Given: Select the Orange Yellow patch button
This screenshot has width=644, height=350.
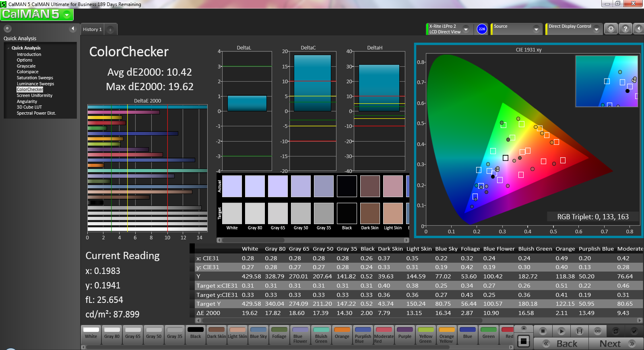Looking at the screenshot, I should click(447, 335).
